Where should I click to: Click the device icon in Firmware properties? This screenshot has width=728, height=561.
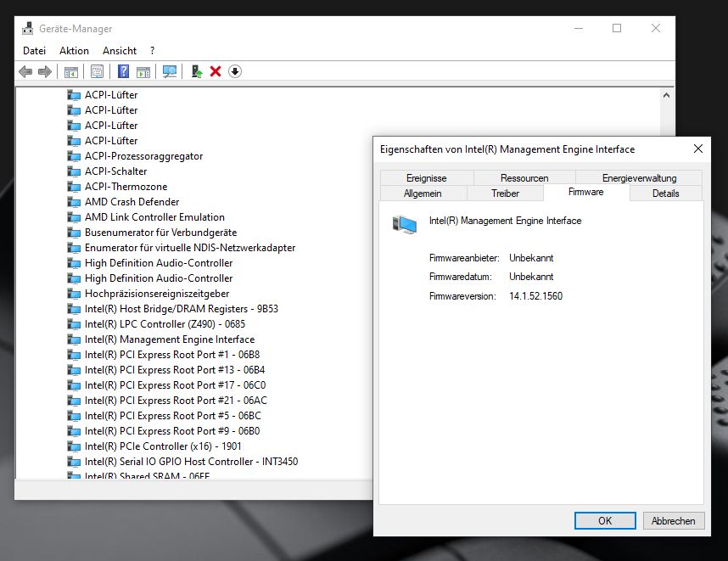(405, 224)
